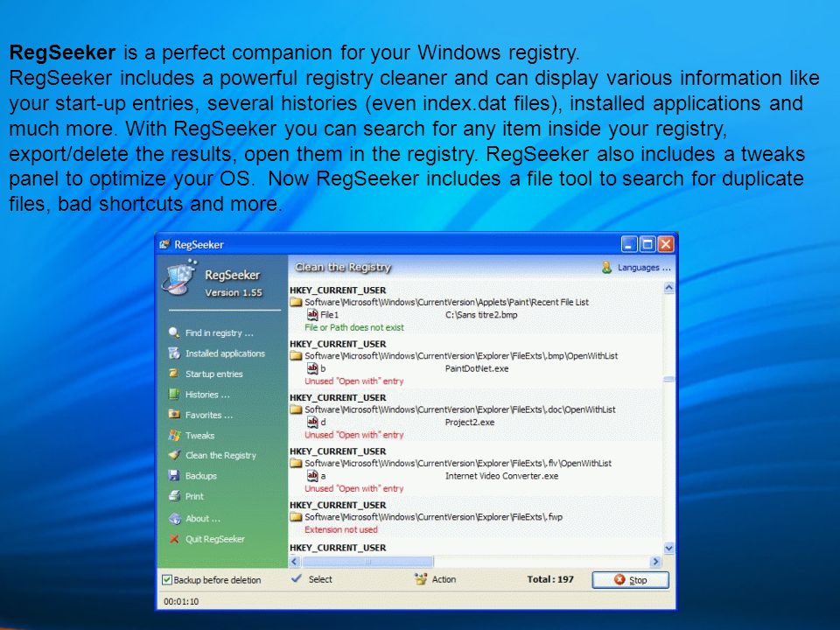Click the Action label in bottom bar
Image resolution: width=840 pixels, height=630 pixels.
(x=444, y=579)
